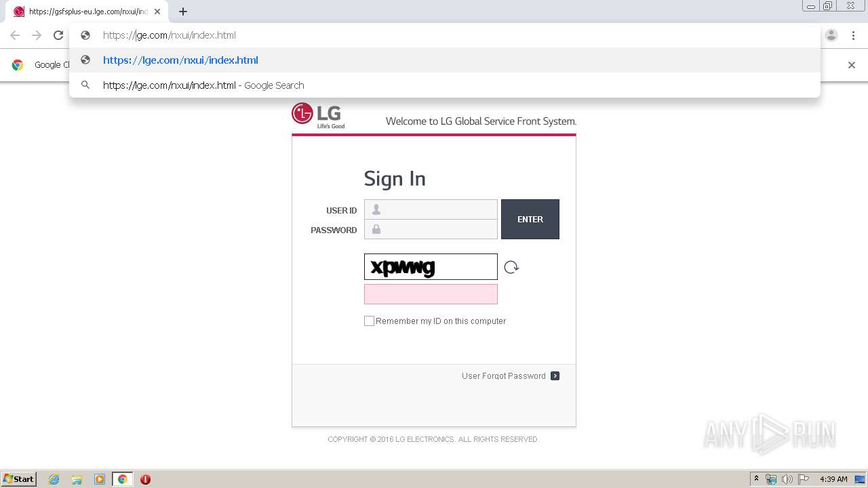This screenshot has width=868, height=488.
Task: Click the pink captcha answer field
Action: [431, 294]
